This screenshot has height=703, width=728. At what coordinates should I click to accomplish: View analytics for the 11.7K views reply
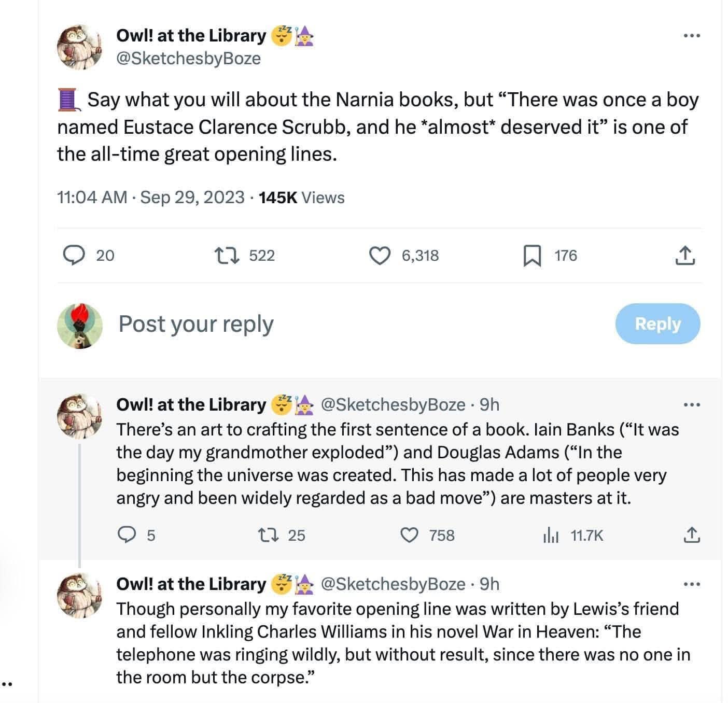(550, 535)
